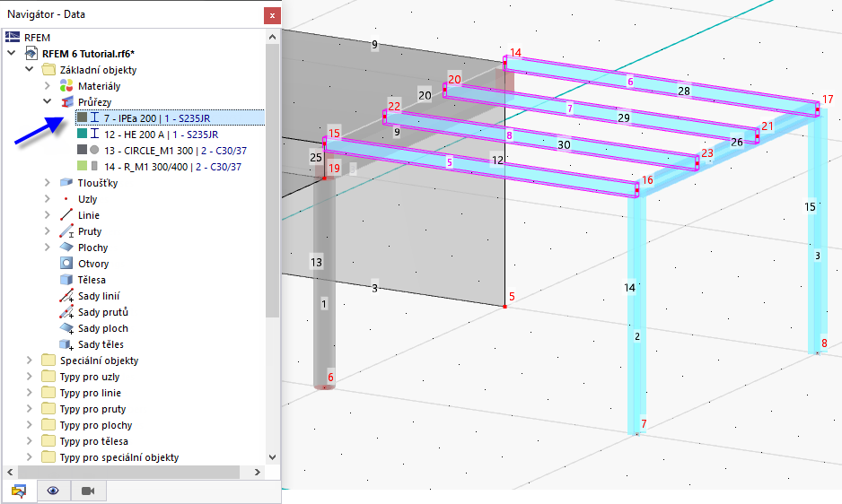The width and height of the screenshot is (842, 504).
Task: Expand the Plochy node
Action: (x=48, y=247)
